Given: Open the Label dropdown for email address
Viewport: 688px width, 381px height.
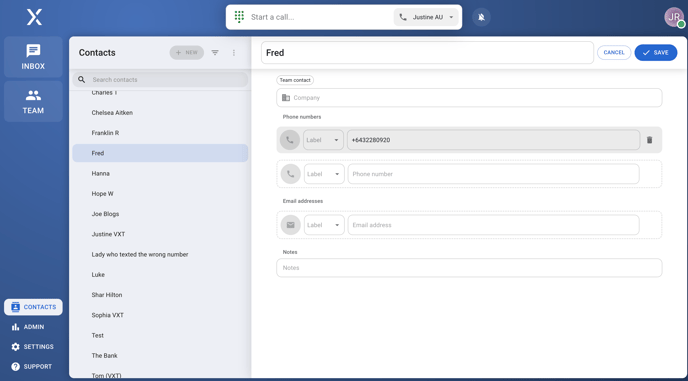Looking at the screenshot, I should (324, 225).
